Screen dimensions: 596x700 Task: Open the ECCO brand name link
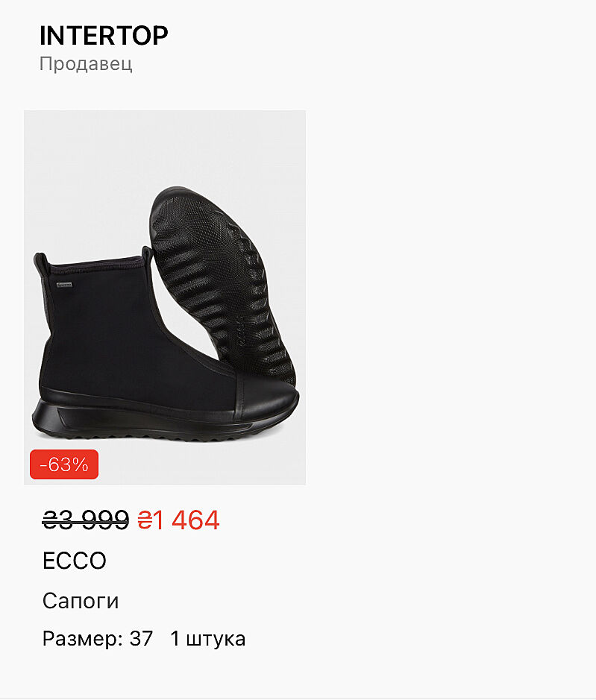[74, 561]
